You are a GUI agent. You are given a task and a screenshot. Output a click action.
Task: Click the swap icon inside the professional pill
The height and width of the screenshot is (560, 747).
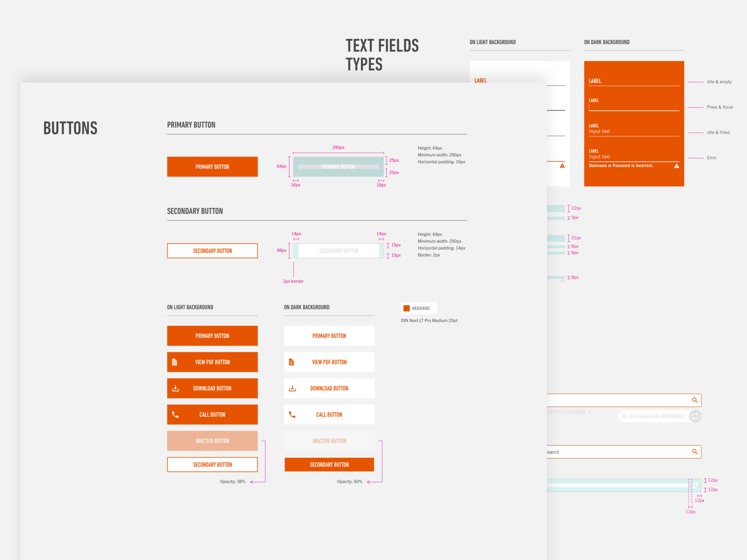point(694,416)
